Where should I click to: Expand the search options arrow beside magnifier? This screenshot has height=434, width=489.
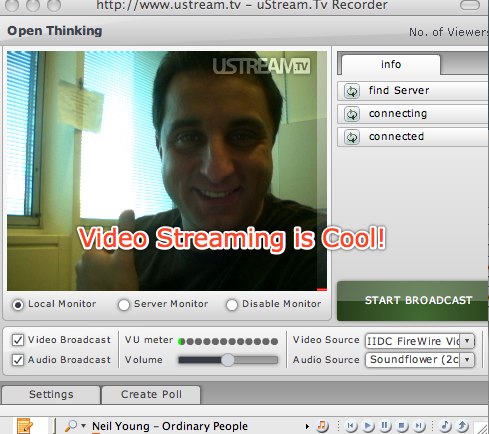(x=83, y=426)
